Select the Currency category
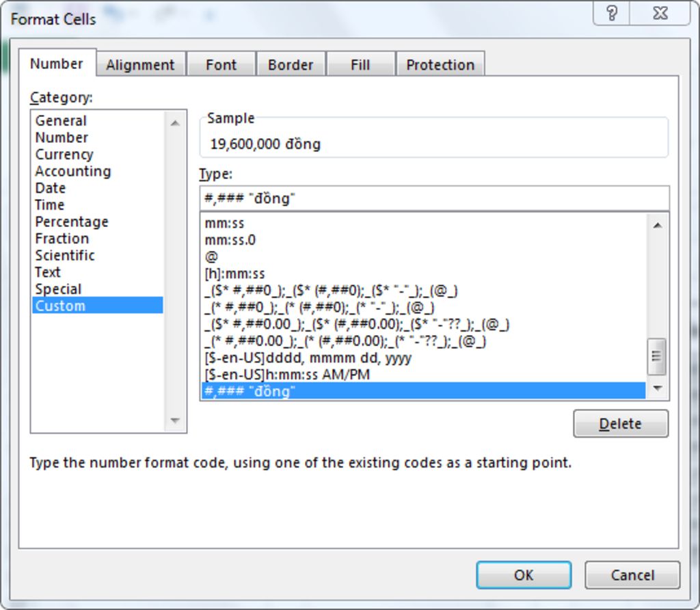The width and height of the screenshot is (700, 610). pyautogui.click(x=64, y=155)
